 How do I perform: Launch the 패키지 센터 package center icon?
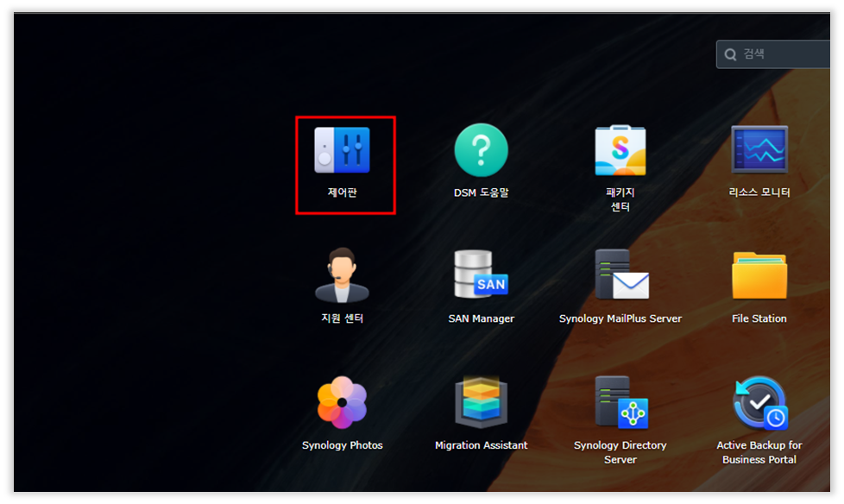[620, 149]
